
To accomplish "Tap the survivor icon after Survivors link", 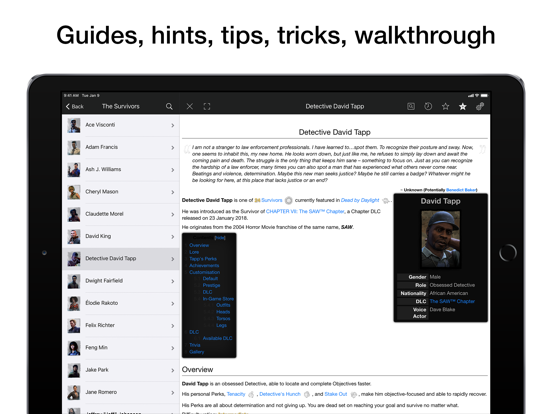I will pos(288,201).
